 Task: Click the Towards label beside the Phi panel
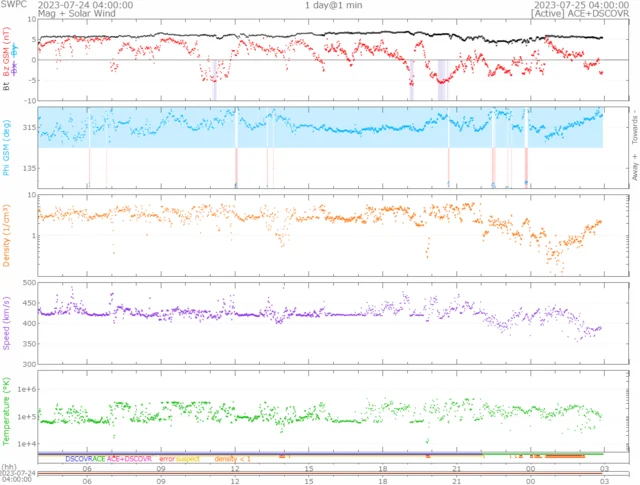click(x=633, y=125)
